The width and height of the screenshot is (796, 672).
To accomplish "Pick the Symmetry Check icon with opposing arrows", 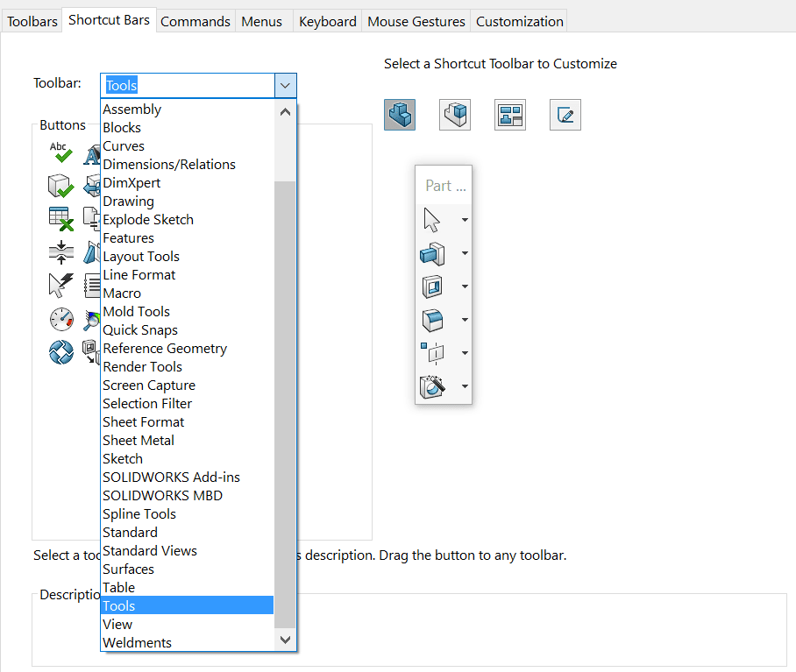I will tap(60, 252).
